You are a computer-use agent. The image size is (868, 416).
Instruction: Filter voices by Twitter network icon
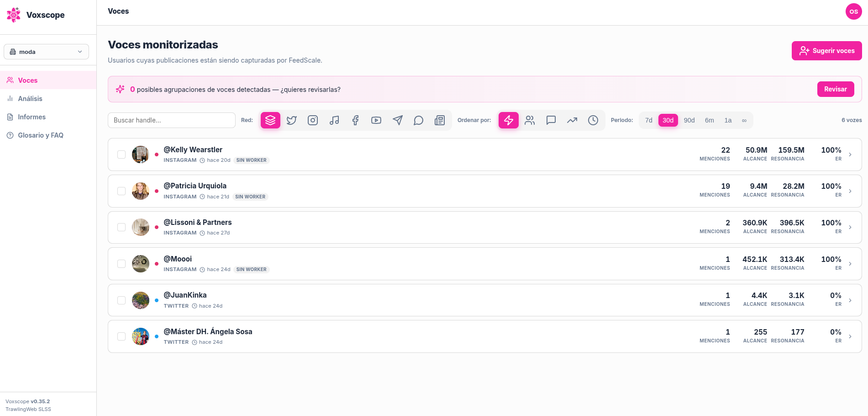(x=291, y=120)
